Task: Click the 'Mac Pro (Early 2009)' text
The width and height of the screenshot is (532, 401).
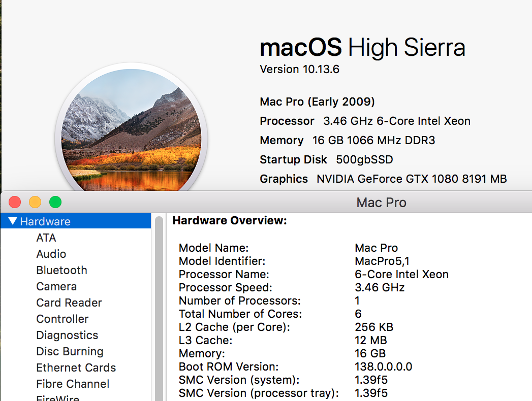Action: (x=317, y=102)
